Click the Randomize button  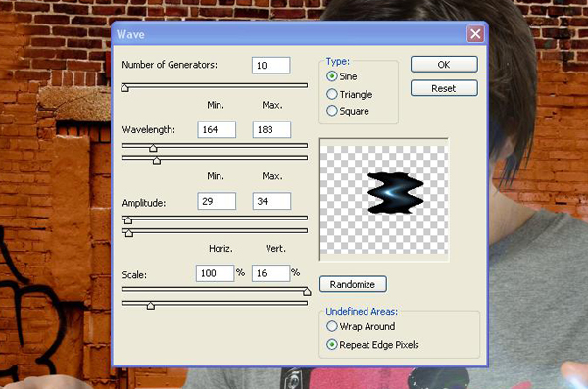click(x=353, y=284)
